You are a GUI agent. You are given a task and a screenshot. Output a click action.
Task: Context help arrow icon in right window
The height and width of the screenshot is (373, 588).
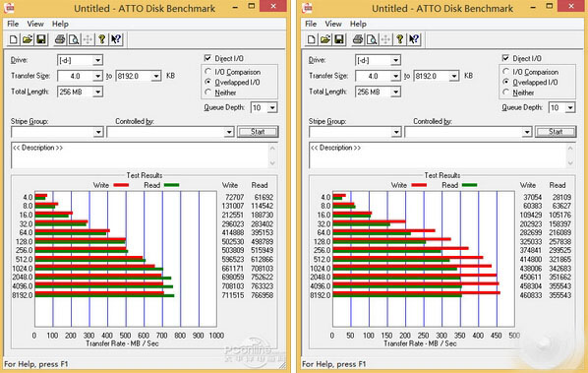pyautogui.click(x=414, y=39)
